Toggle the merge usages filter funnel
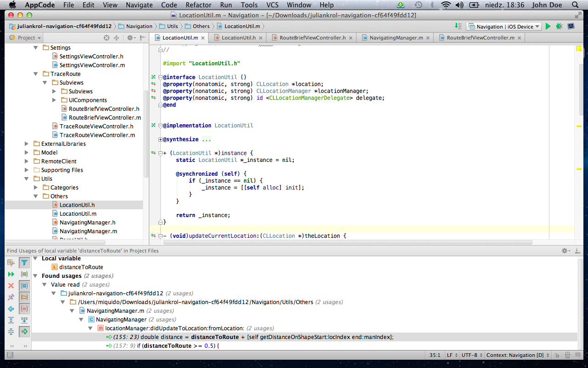This screenshot has width=588, height=368. click(x=24, y=263)
